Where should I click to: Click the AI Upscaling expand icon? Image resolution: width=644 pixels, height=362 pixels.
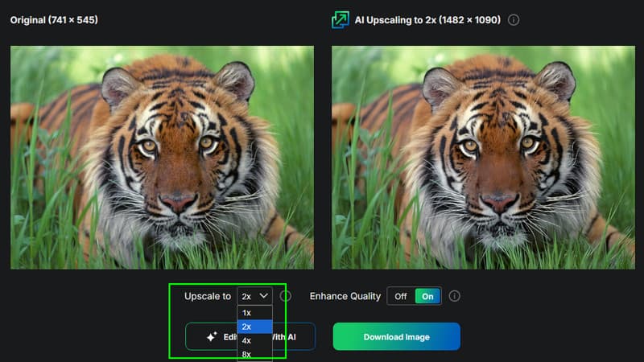click(x=341, y=19)
